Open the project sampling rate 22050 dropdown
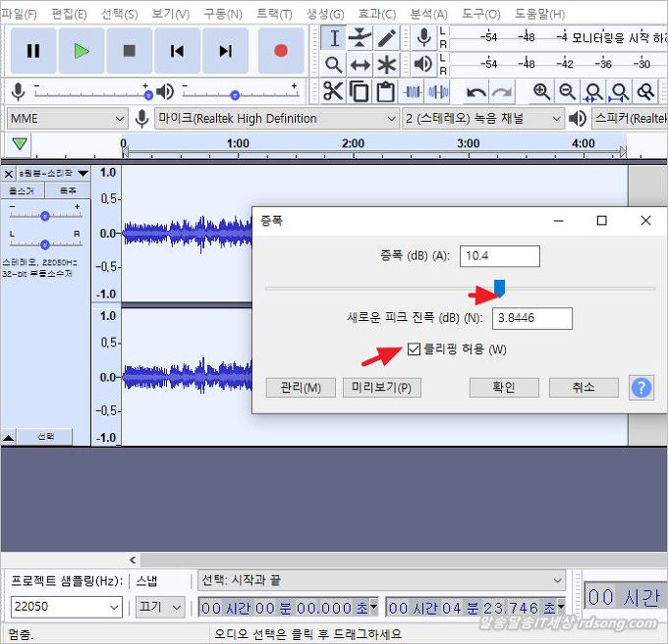The height and width of the screenshot is (644, 668). tap(67, 607)
